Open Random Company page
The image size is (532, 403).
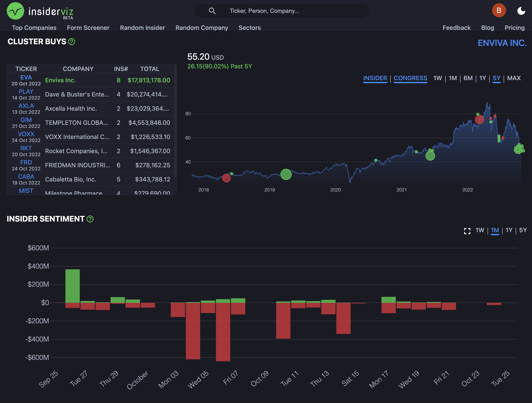pos(201,28)
